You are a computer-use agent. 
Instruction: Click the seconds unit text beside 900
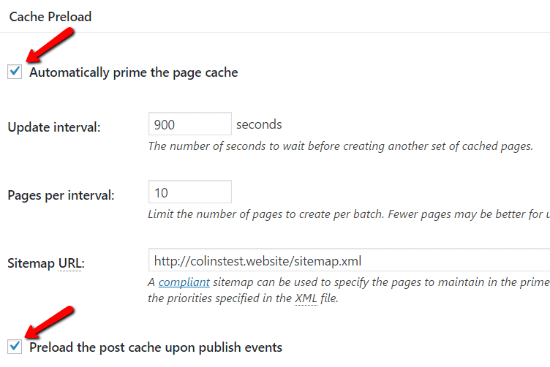(259, 125)
